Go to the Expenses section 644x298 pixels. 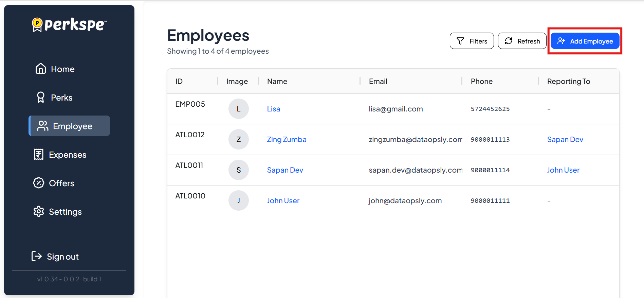tap(68, 155)
